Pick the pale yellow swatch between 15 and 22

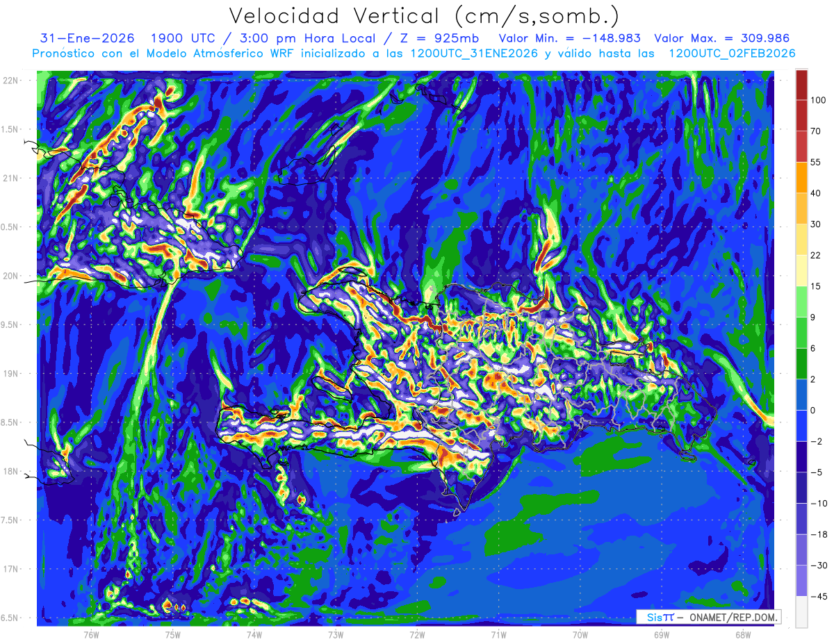801,270
